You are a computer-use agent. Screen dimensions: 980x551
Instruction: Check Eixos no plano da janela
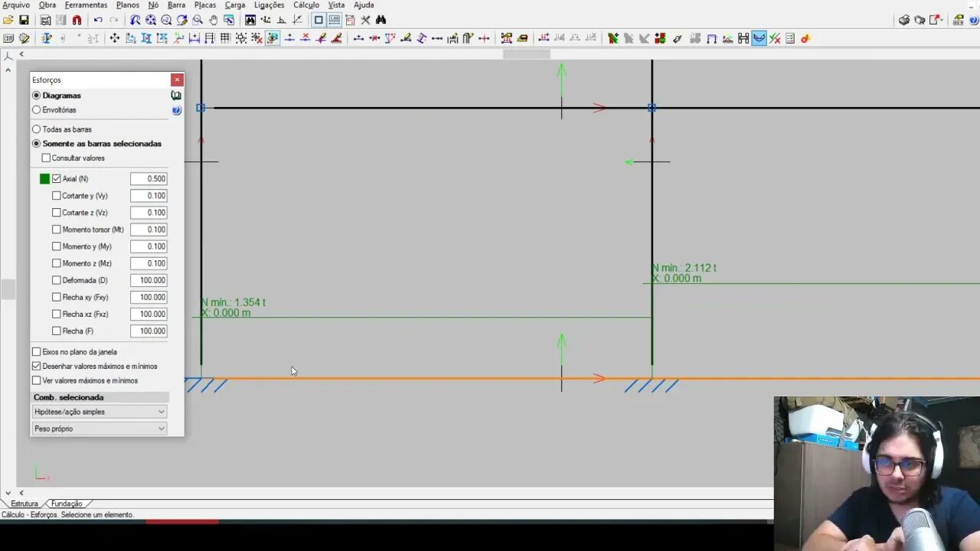pyautogui.click(x=36, y=352)
